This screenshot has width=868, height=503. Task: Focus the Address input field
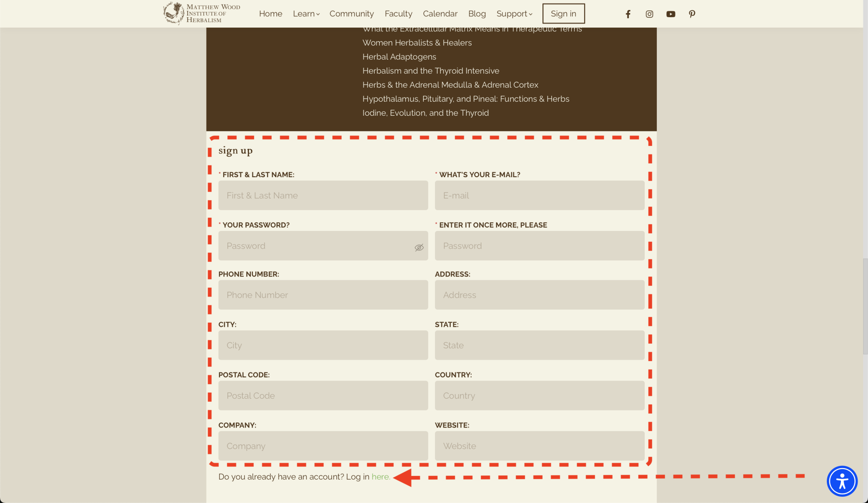[539, 295]
